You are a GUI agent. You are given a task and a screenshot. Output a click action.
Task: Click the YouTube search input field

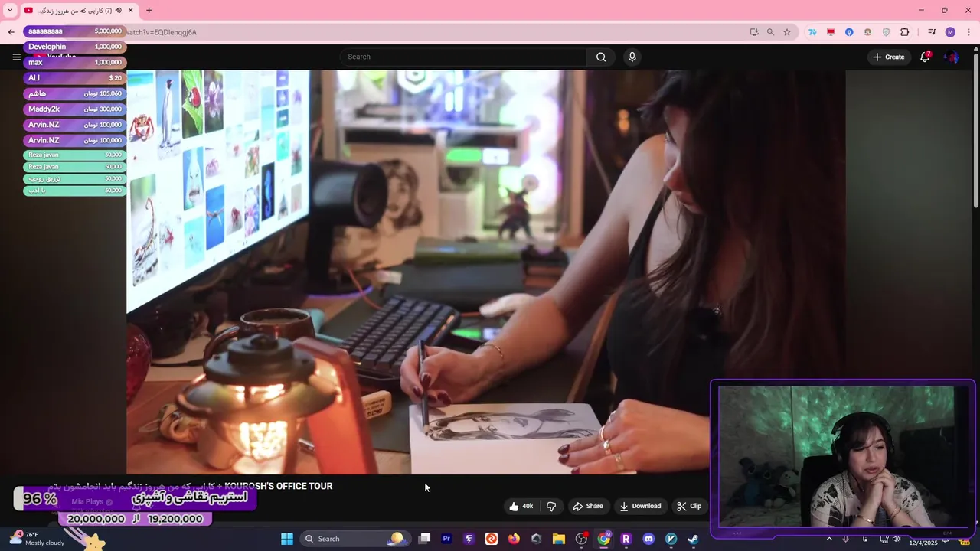point(464,57)
